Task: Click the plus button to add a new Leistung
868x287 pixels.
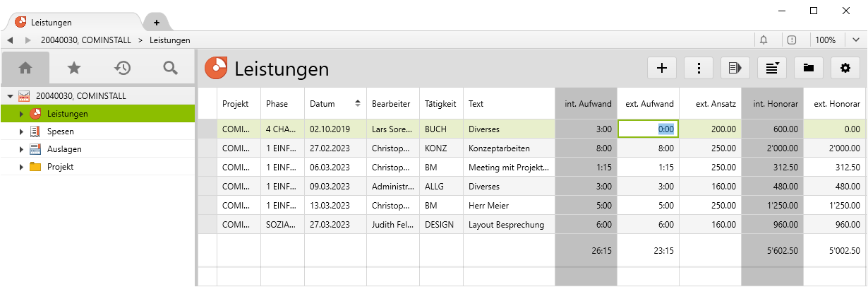Action: (x=662, y=68)
